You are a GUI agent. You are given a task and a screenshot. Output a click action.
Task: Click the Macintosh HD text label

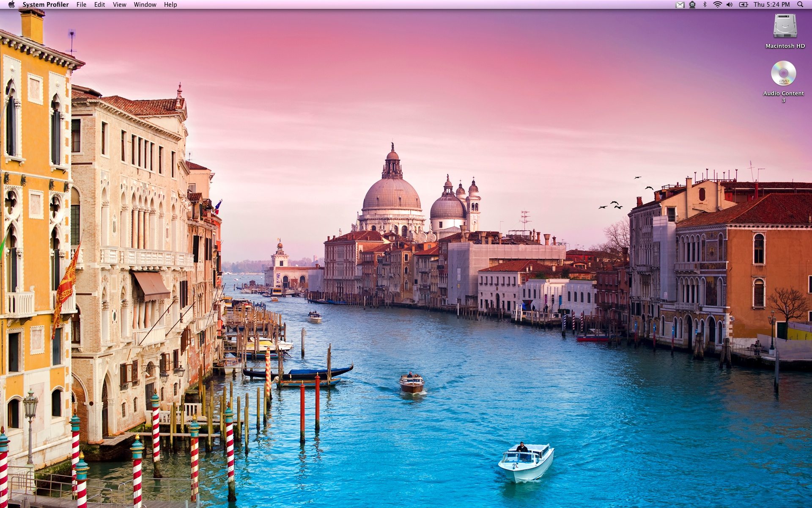tap(785, 46)
